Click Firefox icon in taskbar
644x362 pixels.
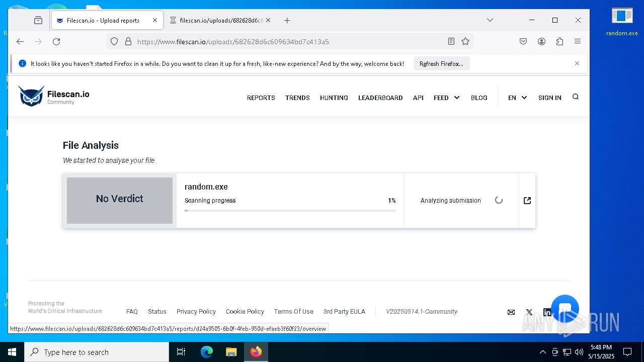(256, 352)
